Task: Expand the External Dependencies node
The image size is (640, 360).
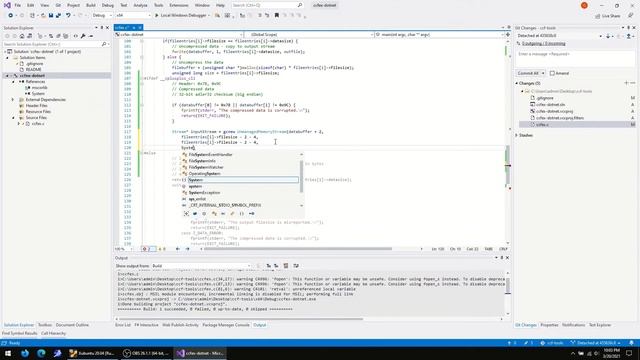Action: pos(13,100)
